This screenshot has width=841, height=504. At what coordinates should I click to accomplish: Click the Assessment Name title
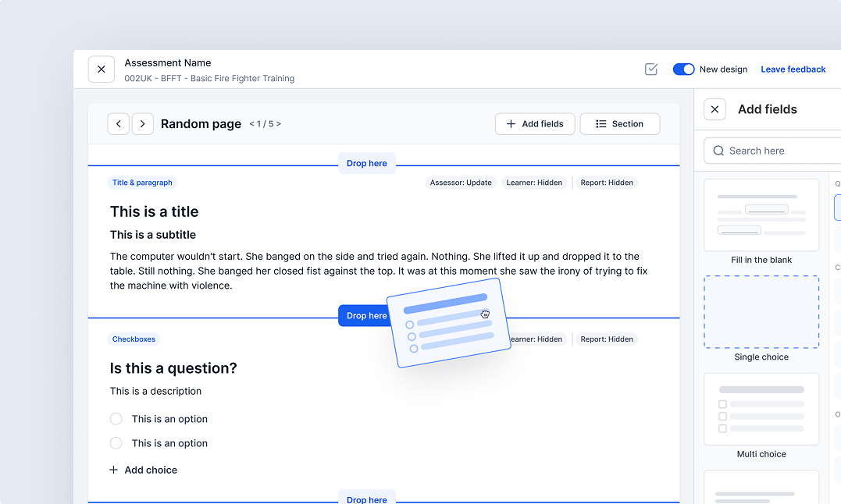click(x=168, y=62)
